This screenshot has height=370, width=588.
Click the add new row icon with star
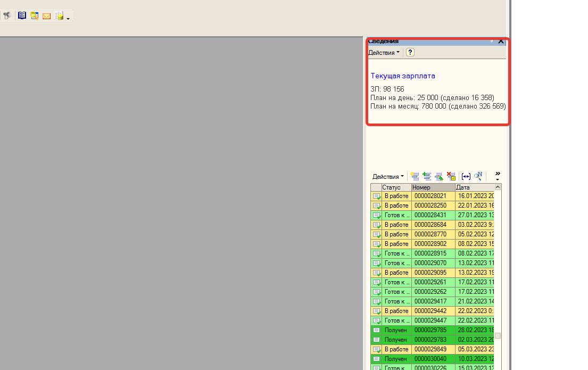coord(415,176)
